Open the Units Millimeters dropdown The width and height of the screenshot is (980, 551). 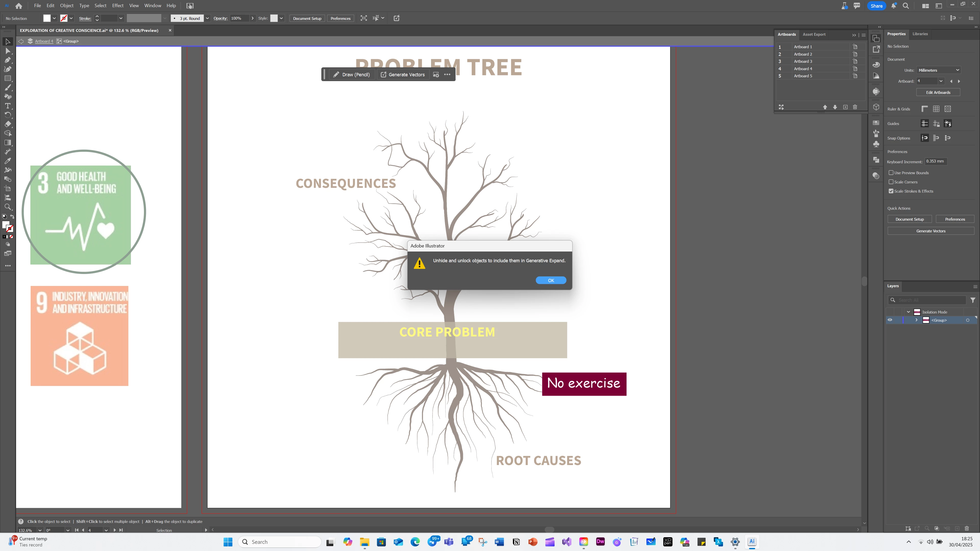pyautogui.click(x=939, y=70)
